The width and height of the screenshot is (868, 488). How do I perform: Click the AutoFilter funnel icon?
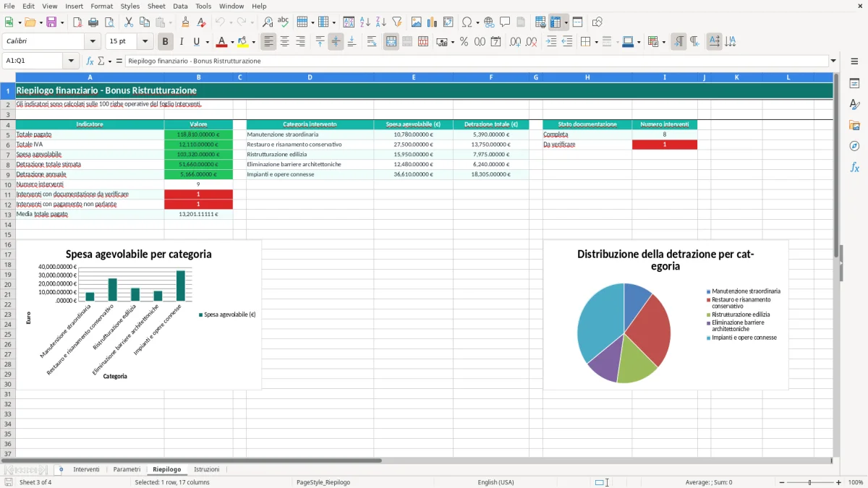point(396,22)
